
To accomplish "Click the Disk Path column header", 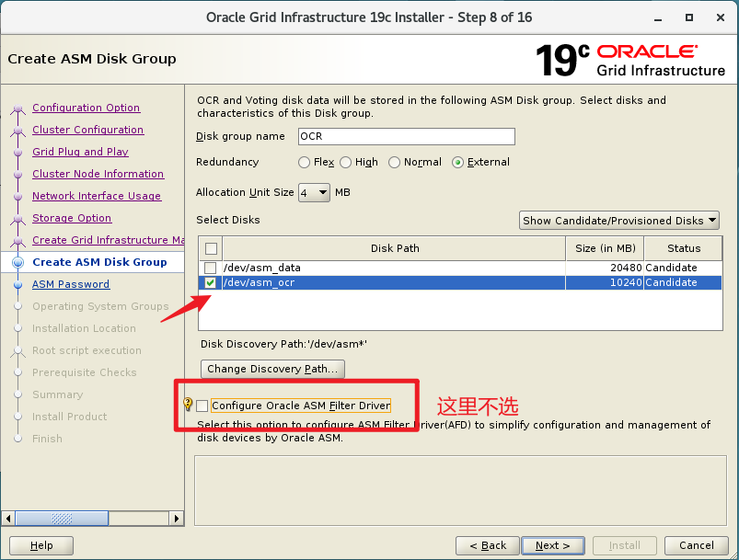I will pos(395,248).
